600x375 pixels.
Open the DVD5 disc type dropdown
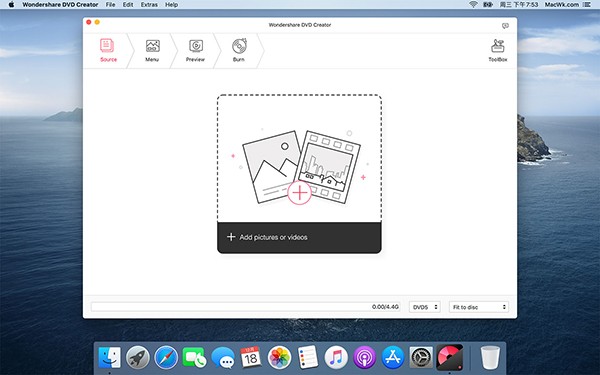pyautogui.click(x=425, y=307)
